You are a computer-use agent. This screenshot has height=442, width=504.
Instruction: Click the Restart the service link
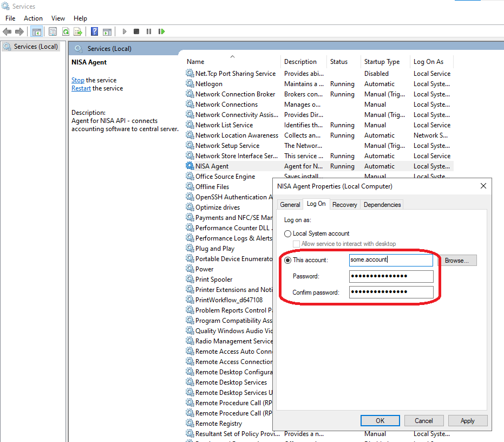pyautogui.click(x=81, y=88)
